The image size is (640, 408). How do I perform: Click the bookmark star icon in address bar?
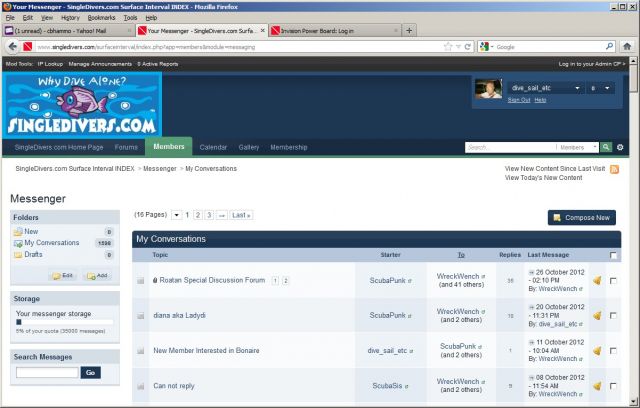448,47
